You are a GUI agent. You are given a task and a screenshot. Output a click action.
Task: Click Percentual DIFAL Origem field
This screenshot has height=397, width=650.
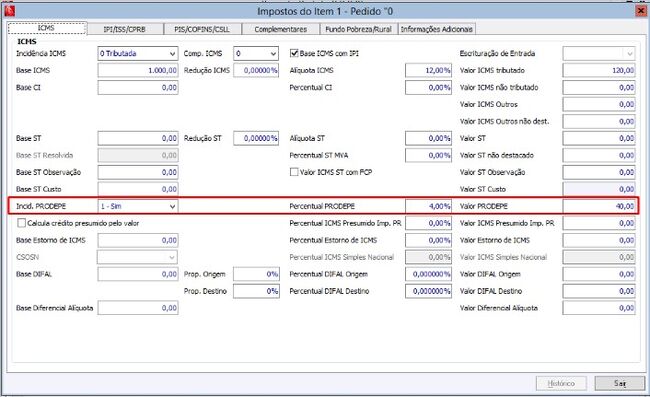(428, 274)
